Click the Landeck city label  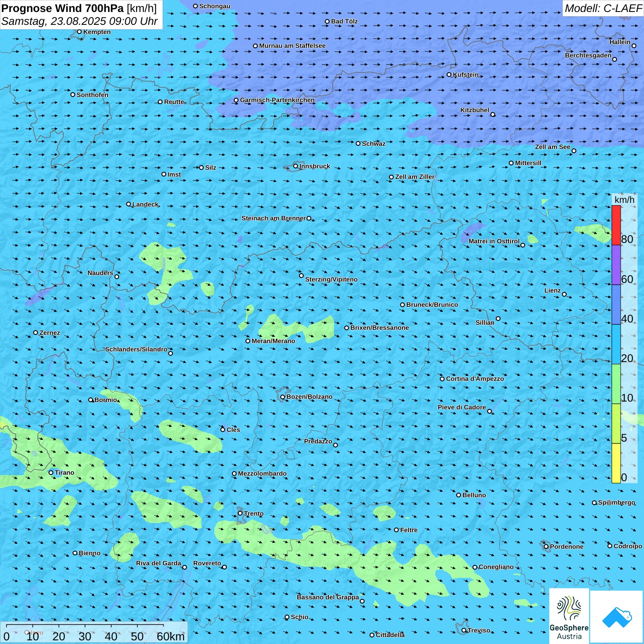[x=145, y=204]
